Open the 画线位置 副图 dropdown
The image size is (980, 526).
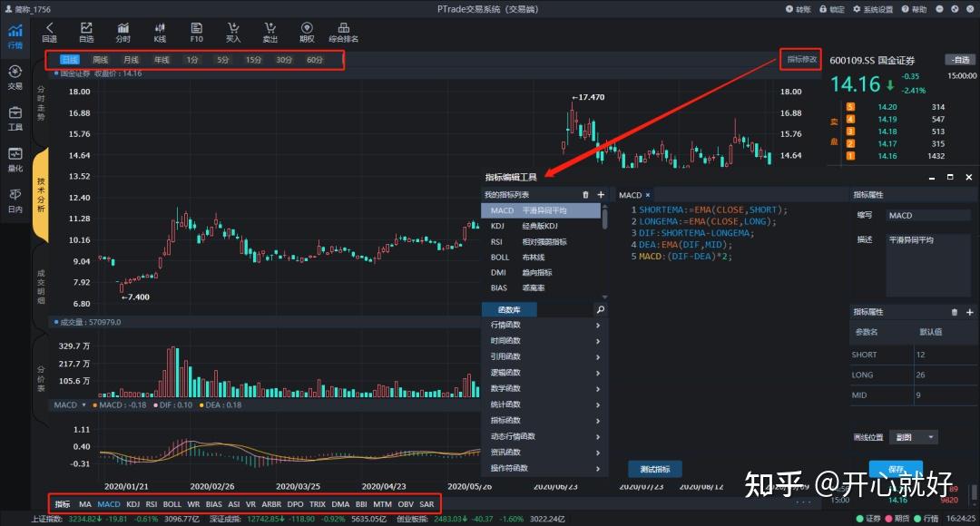tap(916, 436)
